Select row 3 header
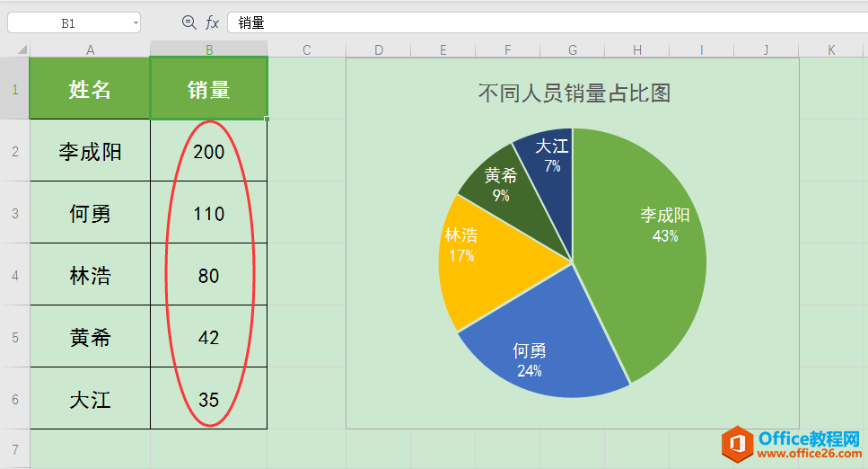 tap(15, 213)
